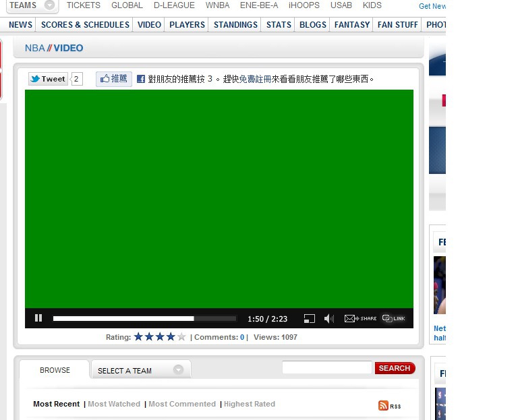Go to D-LEAGUE link
The image size is (518, 420).
point(174,5)
